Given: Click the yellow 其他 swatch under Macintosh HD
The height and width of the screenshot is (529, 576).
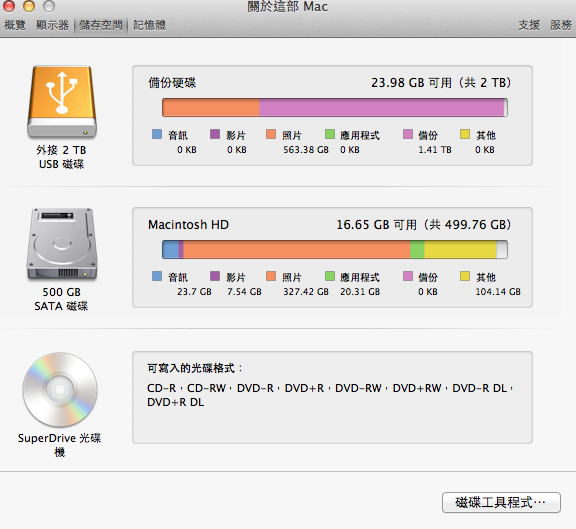Looking at the screenshot, I should coord(465,276).
